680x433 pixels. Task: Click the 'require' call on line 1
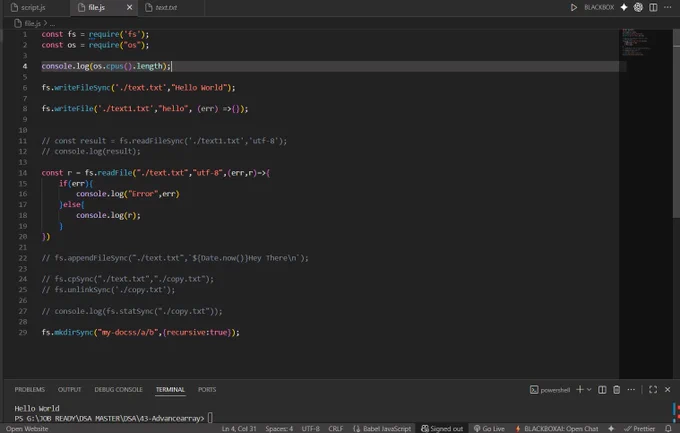pyautogui.click(x=104, y=34)
